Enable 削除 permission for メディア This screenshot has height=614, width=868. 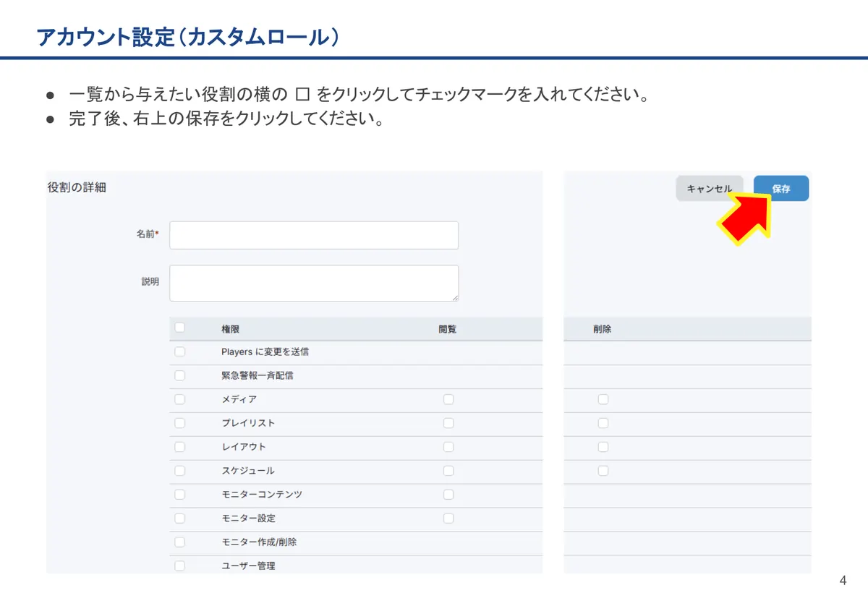(x=603, y=399)
